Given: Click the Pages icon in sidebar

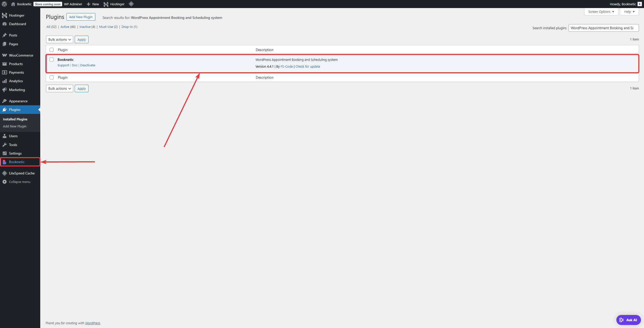Looking at the screenshot, I should coord(5,44).
